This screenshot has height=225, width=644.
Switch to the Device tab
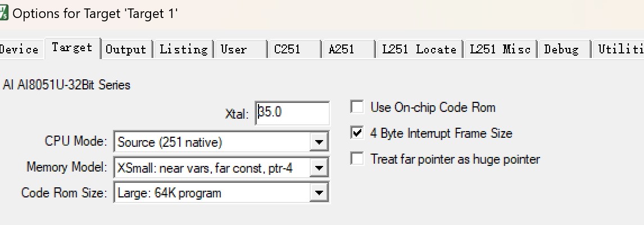[x=20, y=49]
